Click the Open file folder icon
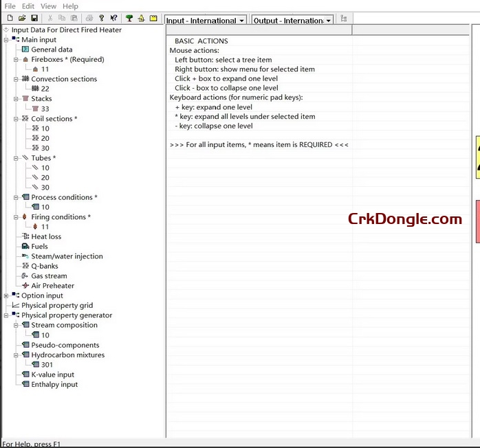 [22, 18]
